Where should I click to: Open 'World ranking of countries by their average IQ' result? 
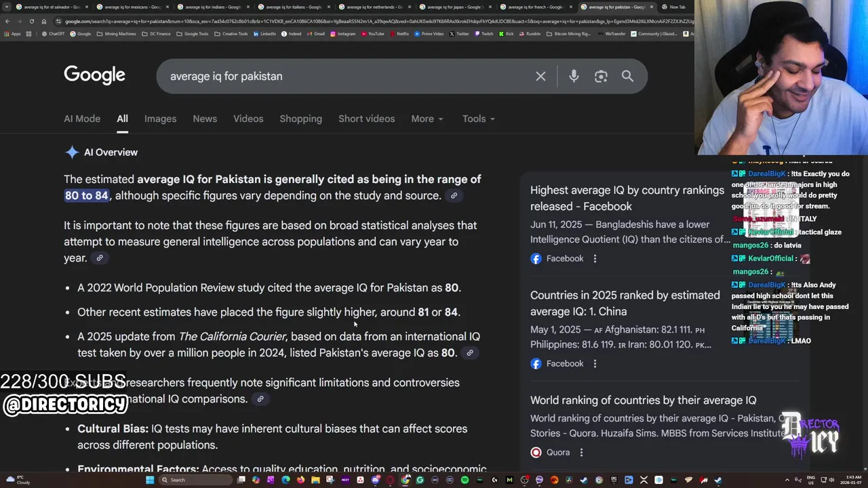pos(643,401)
